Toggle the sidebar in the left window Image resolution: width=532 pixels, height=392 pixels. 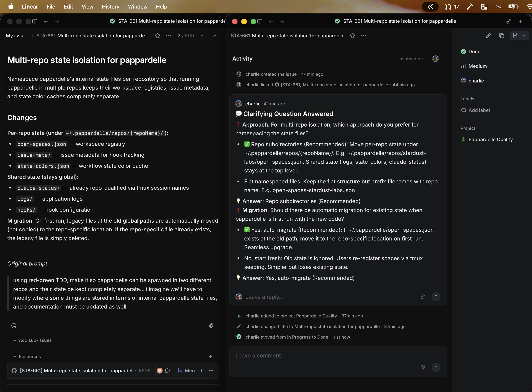(x=35, y=21)
